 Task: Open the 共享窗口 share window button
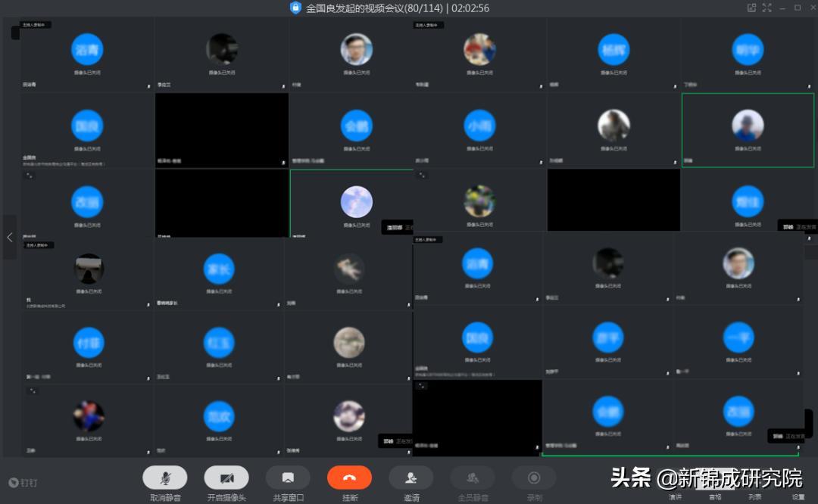[x=288, y=478]
